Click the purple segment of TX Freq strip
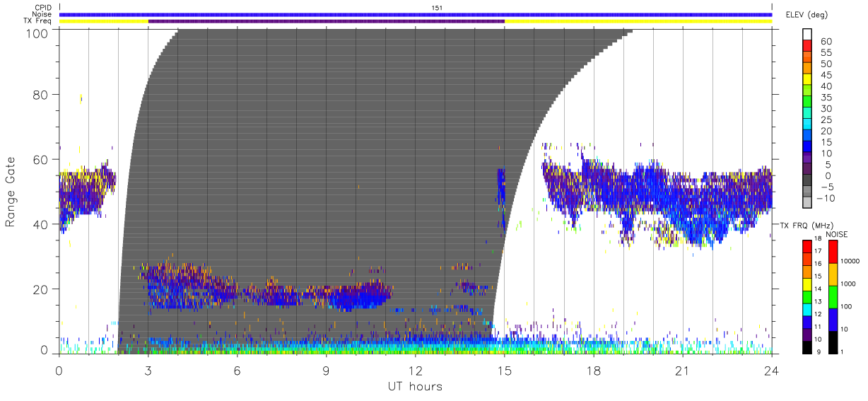 click(x=327, y=21)
